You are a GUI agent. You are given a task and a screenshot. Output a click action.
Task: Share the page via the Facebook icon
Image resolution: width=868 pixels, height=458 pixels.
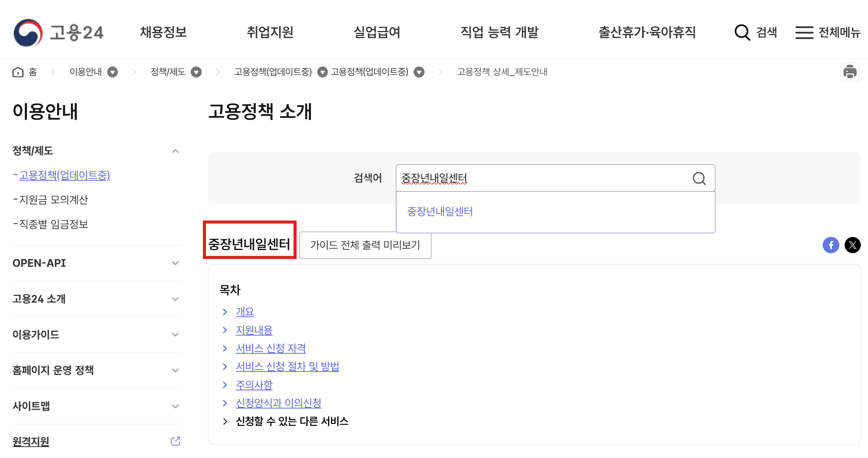click(x=831, y=245)
